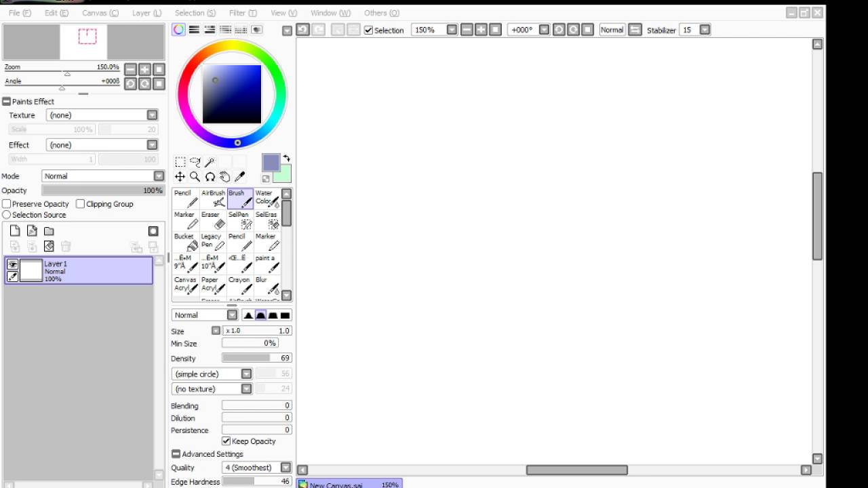Click zoom-in plus button in top toolbar

pyautogui.click(x=481, y=30)
